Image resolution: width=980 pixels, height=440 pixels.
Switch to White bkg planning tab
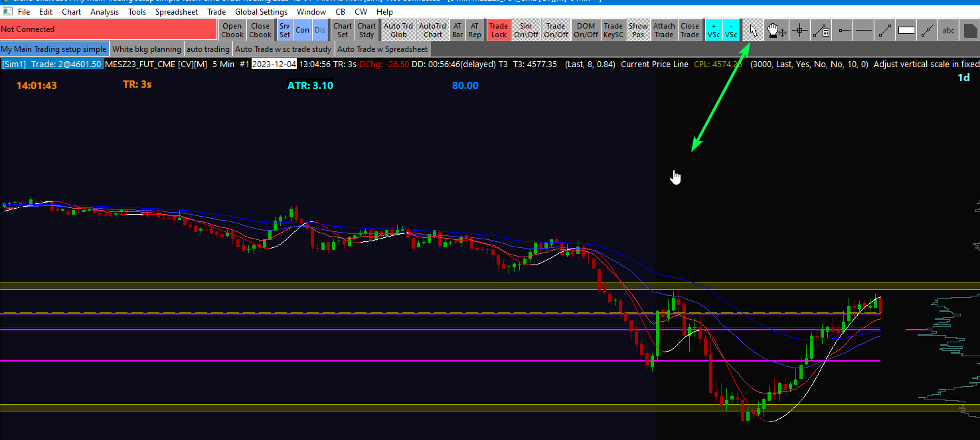coord(147,49)
